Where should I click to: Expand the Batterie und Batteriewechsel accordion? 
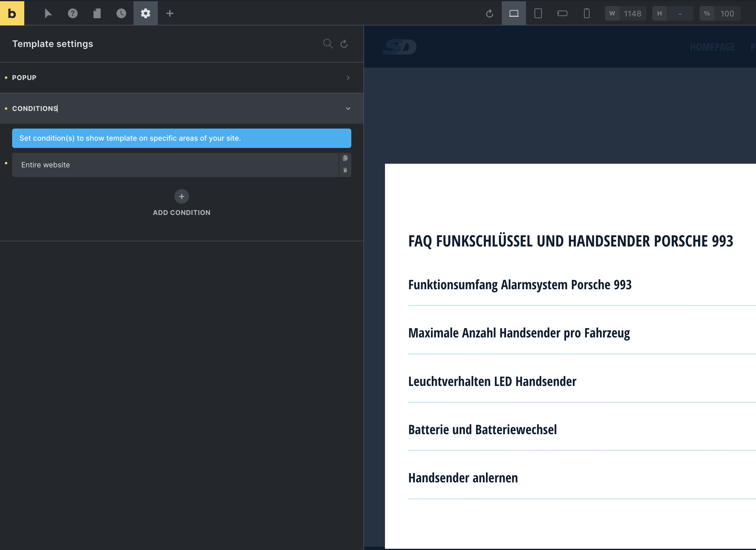click(x=482, y=430)
